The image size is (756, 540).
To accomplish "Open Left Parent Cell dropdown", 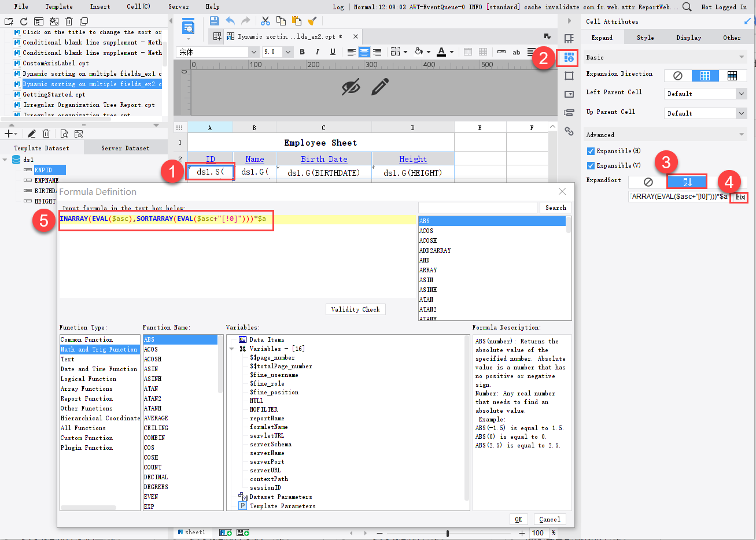I will [x=742, y=94].
